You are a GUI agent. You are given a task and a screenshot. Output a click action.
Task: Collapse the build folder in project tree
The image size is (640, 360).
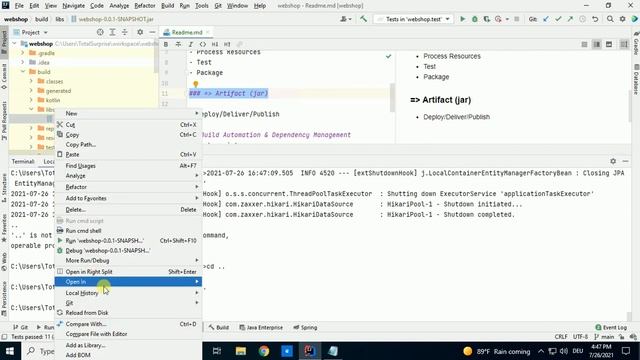pos(23,71)
